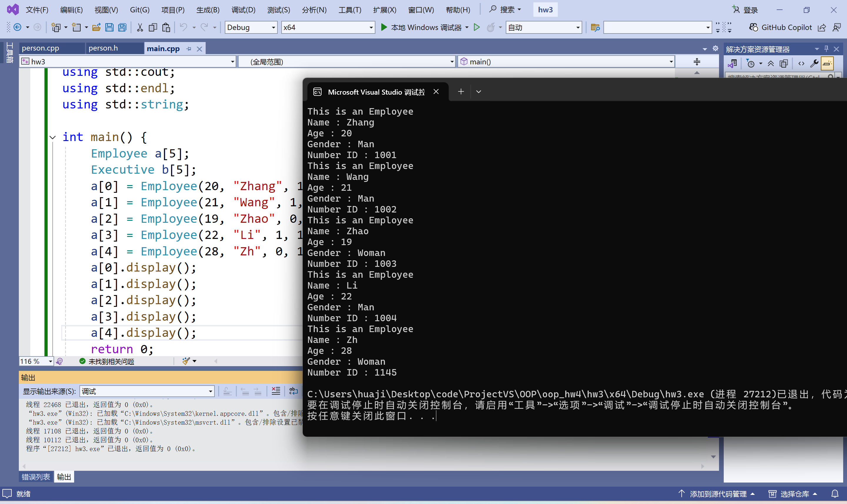Click the GitHub Copilot icon
The width and height of the screenshot is (847, 504).
click(x=753, y=28)
